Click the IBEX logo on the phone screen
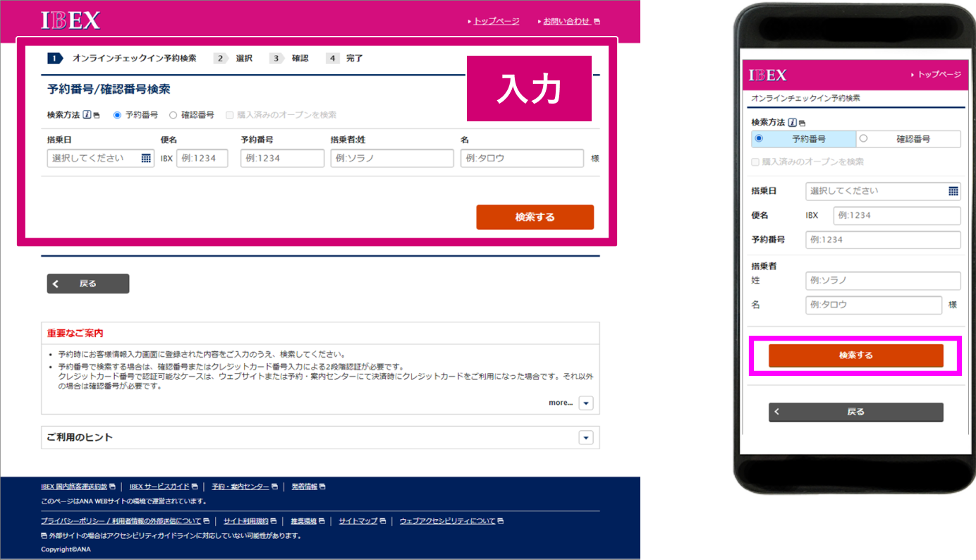 (768, 75)
